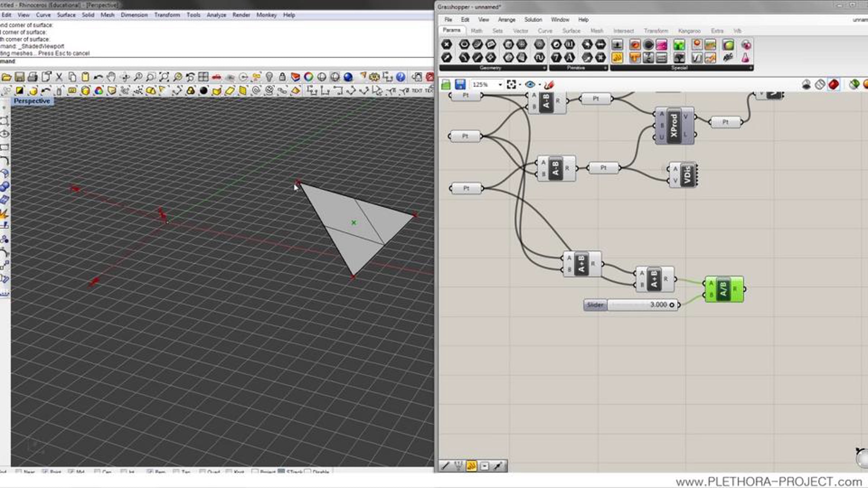Select the green A/B division component

click(x=724, y=289)
